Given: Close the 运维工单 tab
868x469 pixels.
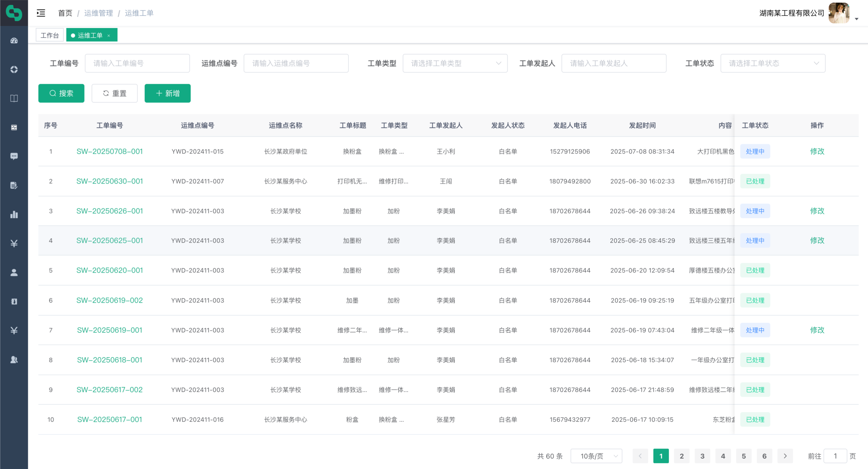Looking at the screenshot, I should tap(109, 35).
